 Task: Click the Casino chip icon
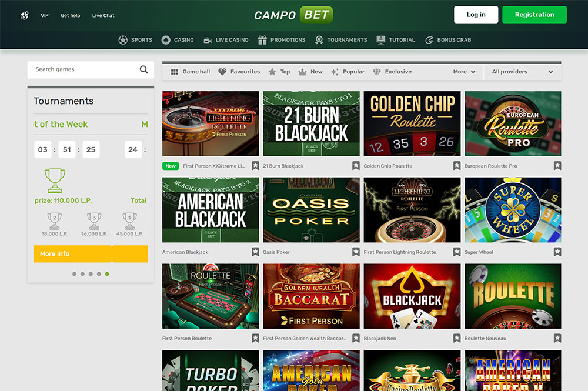coord(166,40)
